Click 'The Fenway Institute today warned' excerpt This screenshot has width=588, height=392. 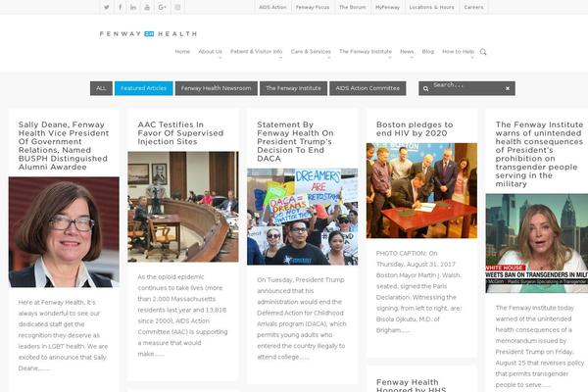[540, 346]
